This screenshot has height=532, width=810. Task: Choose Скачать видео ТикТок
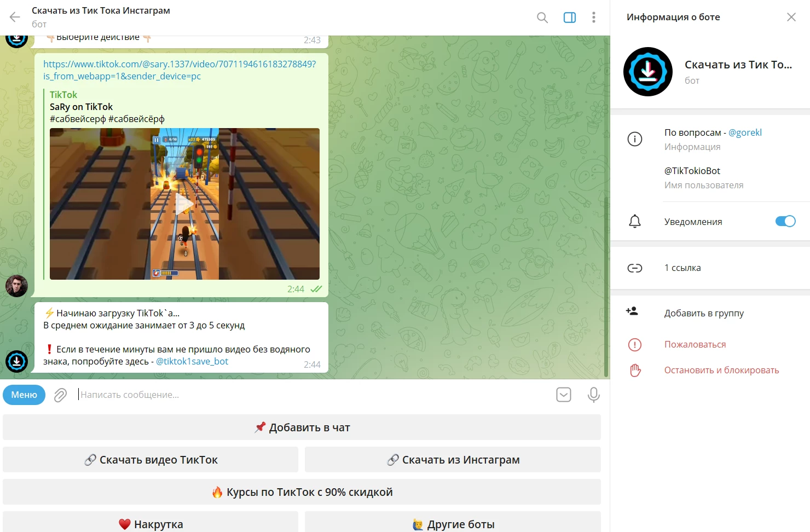(151, 460)
